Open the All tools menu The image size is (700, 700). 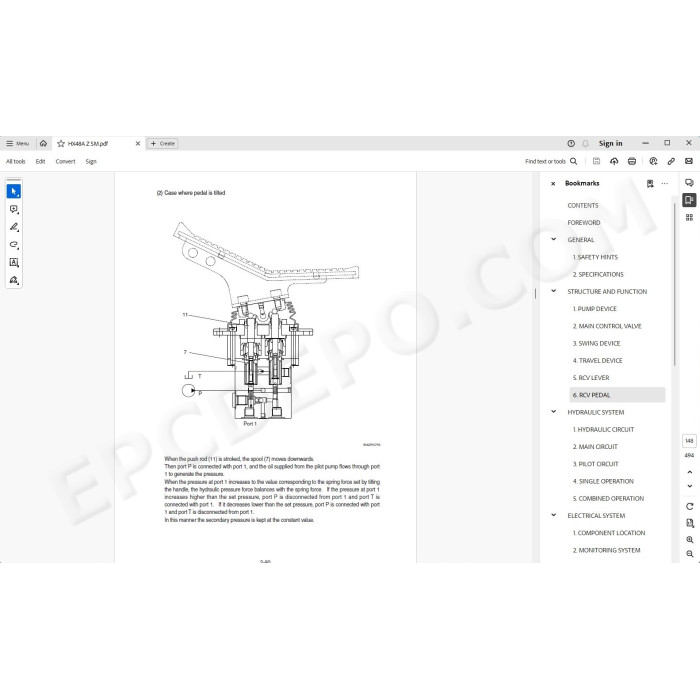pyautogui.click(x=16, y=161)
